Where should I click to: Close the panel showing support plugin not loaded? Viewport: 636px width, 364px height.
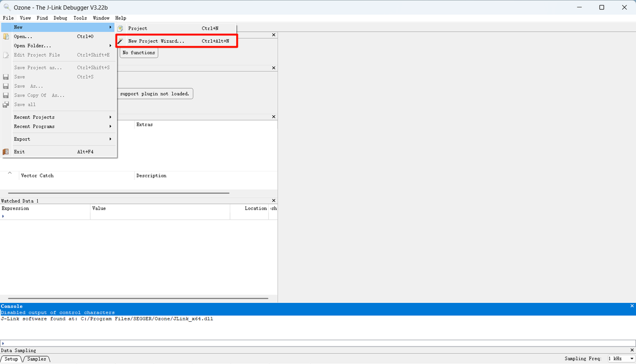pyautogui.click(x=274, y=68)
